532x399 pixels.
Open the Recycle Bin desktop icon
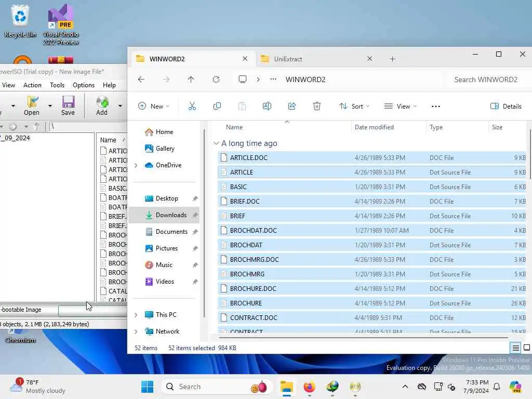pos(20,20)
